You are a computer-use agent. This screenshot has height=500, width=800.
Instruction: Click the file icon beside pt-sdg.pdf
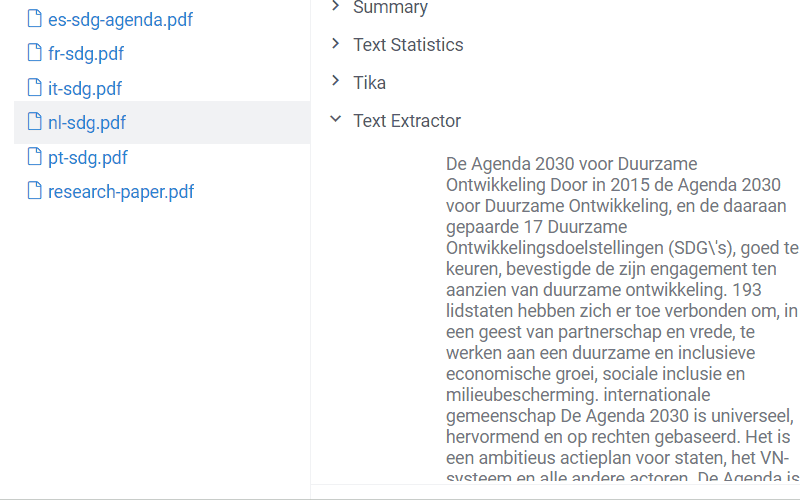[35, 158]
